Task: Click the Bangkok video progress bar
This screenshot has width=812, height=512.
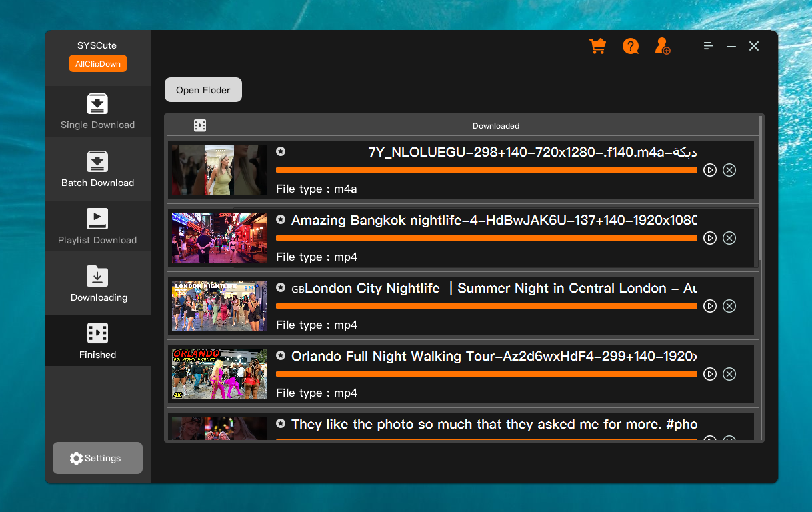Action: (x=487, y=238)
